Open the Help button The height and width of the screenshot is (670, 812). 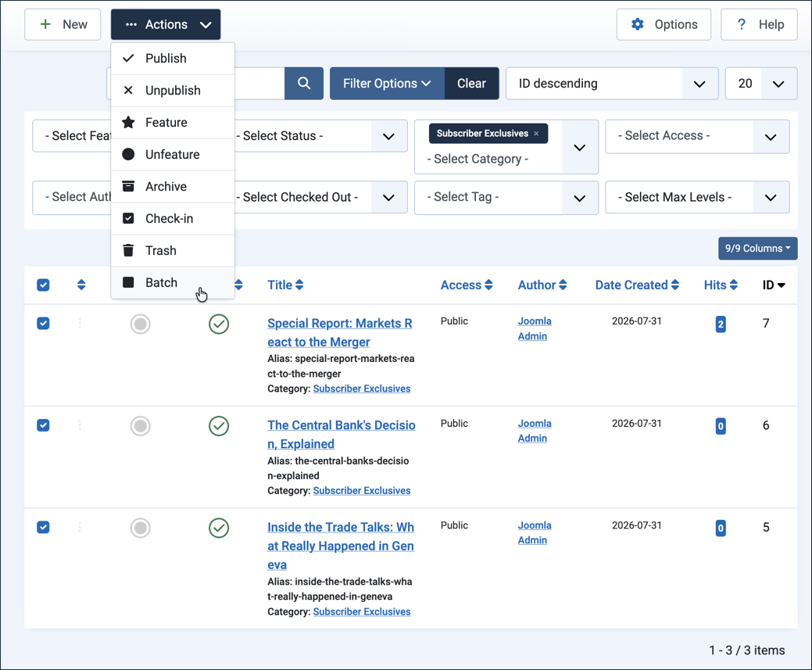coord(759,24)
